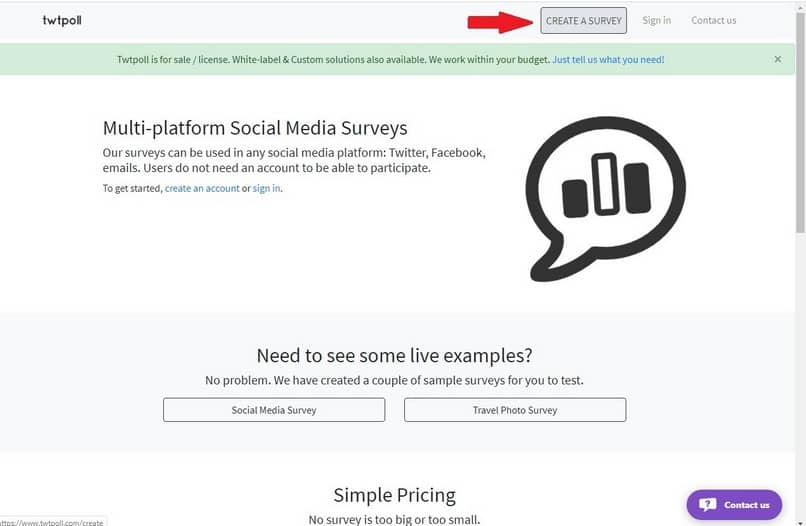Click the twtpoll logo in header
The image size is (806, 526).
[x=62, y=21]
